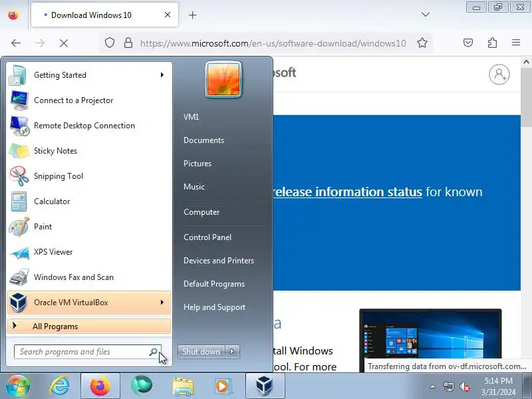
Task: Click the network tray icon
Action: [x=448, y=386]
